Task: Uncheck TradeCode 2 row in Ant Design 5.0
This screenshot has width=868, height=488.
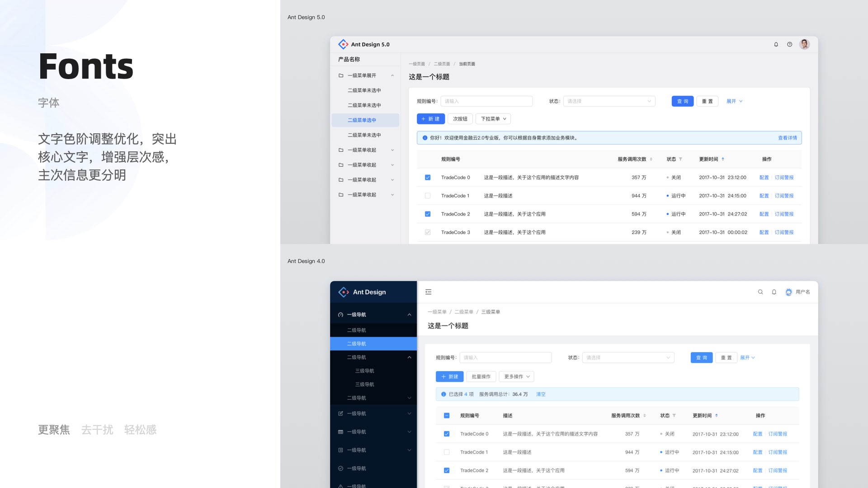Action: 428,214
